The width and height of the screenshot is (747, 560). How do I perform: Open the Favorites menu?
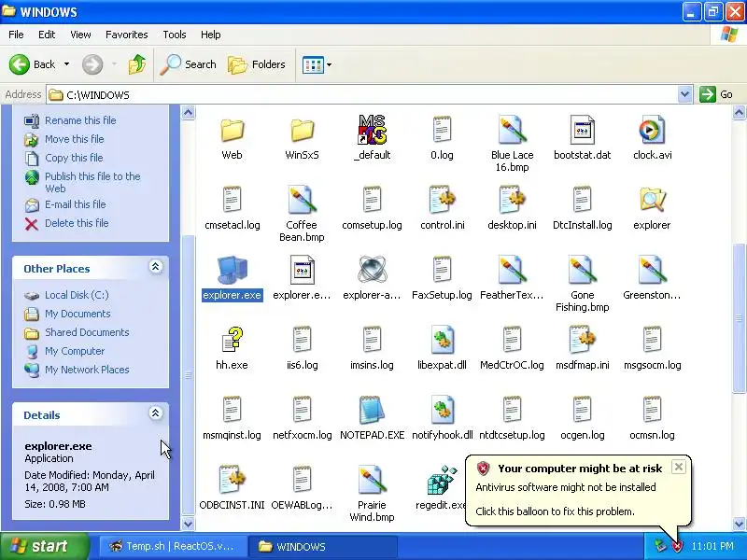pos(127,35)
